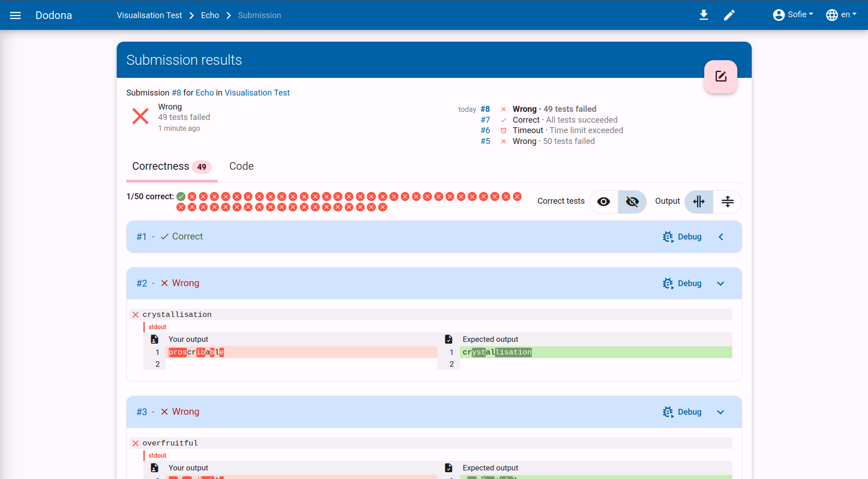This screenshot has height=479, width=868.
Task: Open submission #6 in history list
Action: [x=485, y=130]
